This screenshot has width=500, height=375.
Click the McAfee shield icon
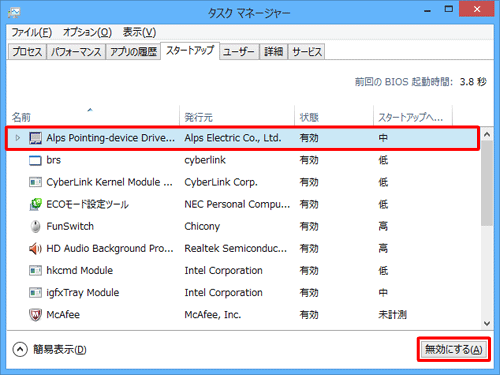click(35, 315)
